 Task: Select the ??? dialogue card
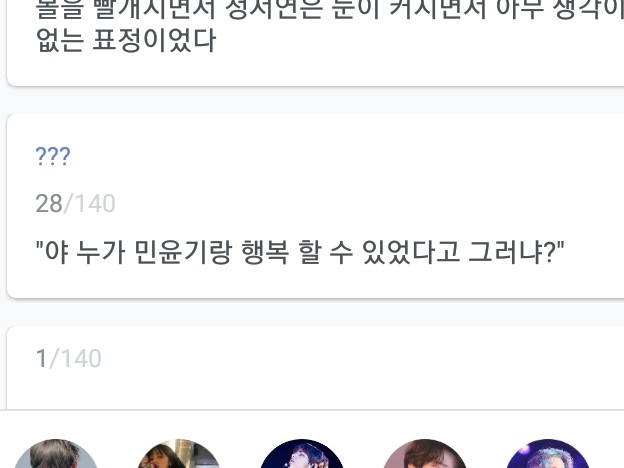click(315, 206)
